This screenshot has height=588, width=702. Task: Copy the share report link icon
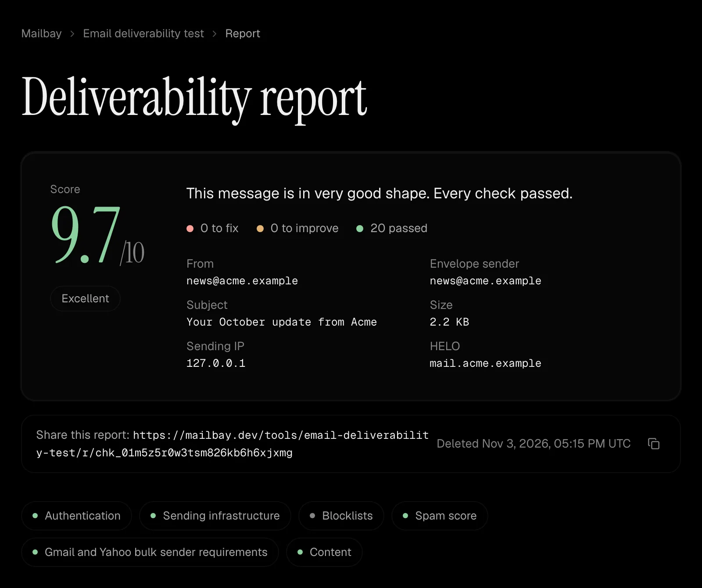click(x=654, y=444)
